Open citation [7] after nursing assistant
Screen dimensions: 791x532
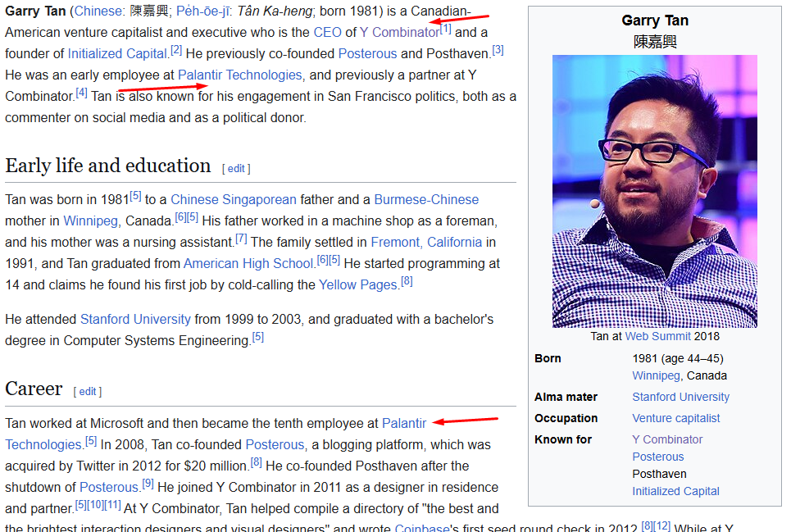pyautogui.click(x=241, y=239)
